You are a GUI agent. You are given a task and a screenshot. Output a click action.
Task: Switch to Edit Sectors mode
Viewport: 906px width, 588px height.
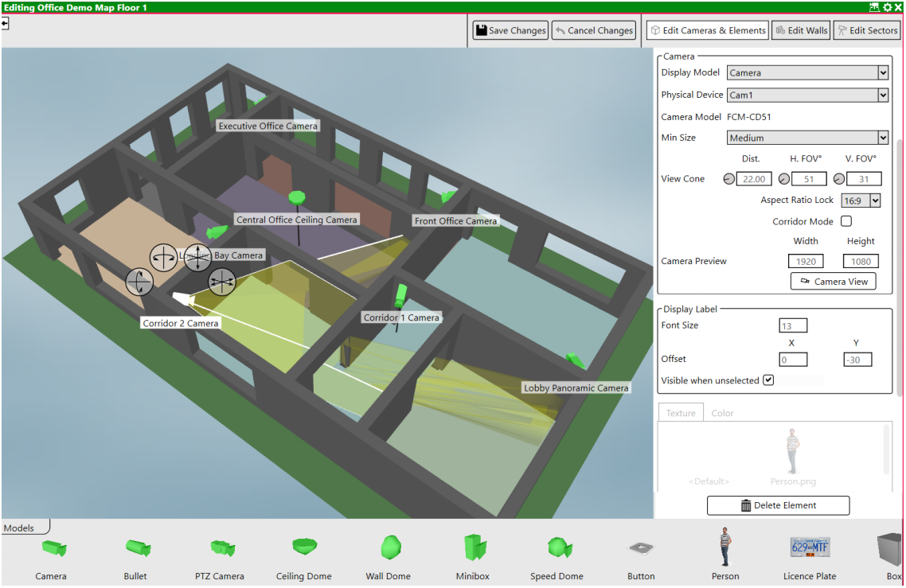[867, 30]
